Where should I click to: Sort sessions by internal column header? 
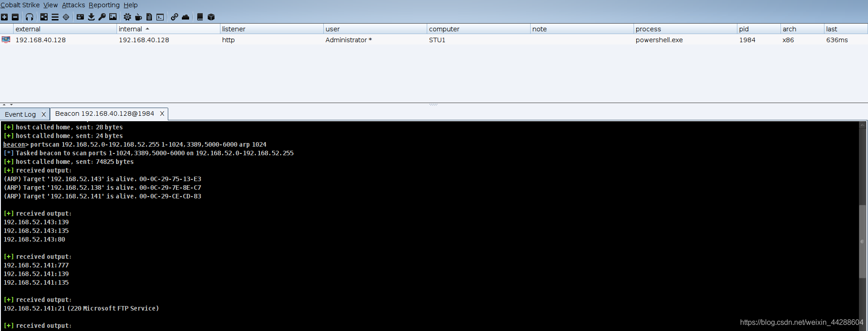click(168, 29)
